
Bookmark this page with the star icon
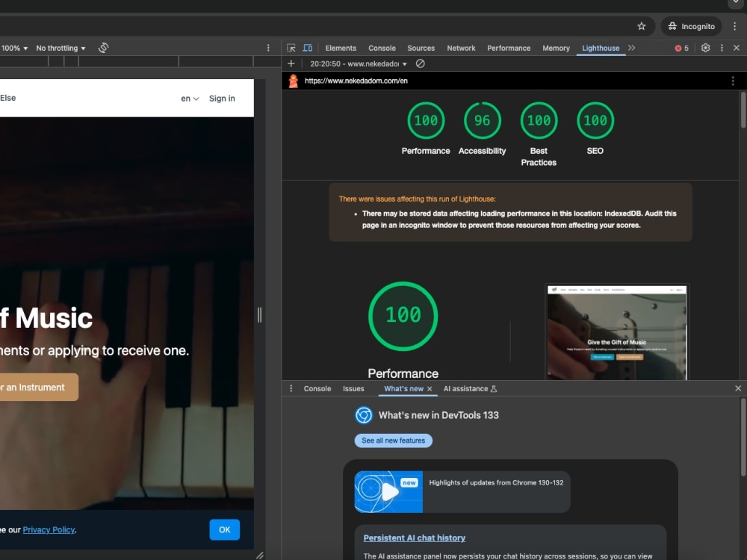(x=641, y=26)
